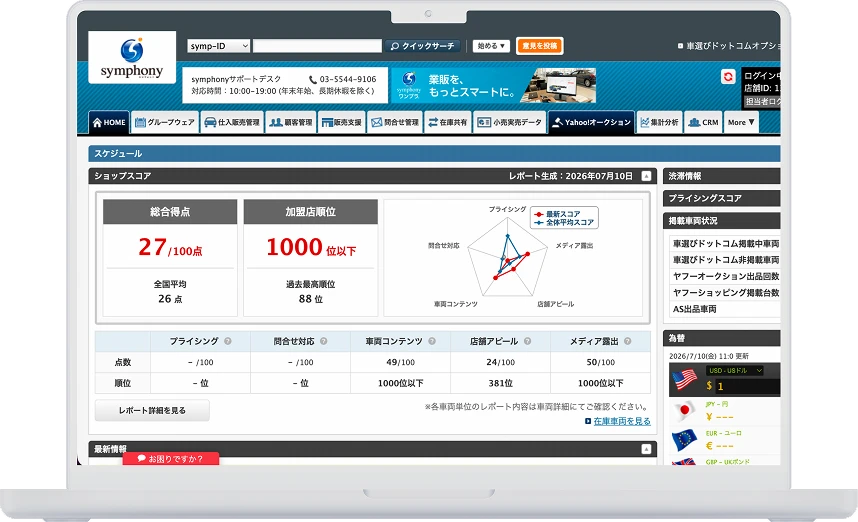This screenshot has height=522, width=858.
Task: Open the 在庫車両を見る link
Action: [622, 421]
